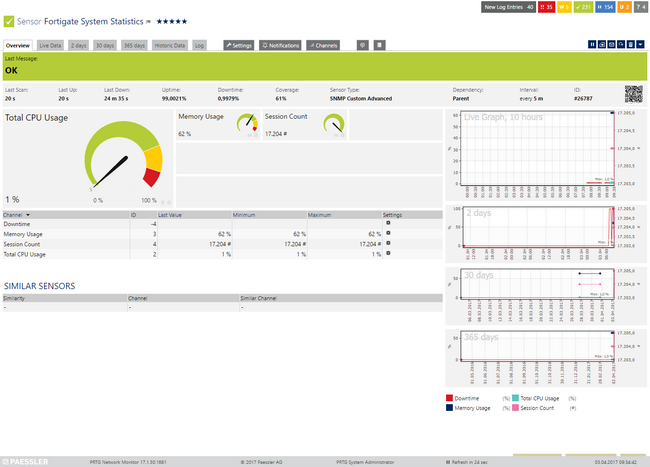Open the 365 days graph thumbnail

click(546, 358)
